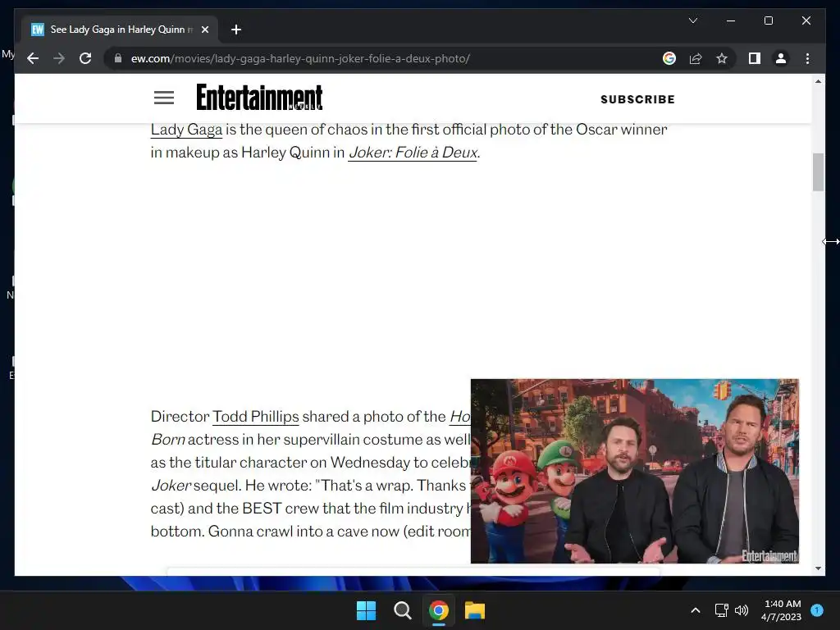Open the Windows Start menu

[367, 610]
